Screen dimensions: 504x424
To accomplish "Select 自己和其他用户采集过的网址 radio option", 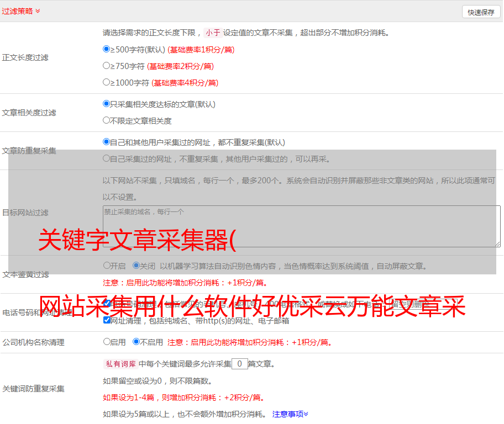I will (x=106, y=142).
